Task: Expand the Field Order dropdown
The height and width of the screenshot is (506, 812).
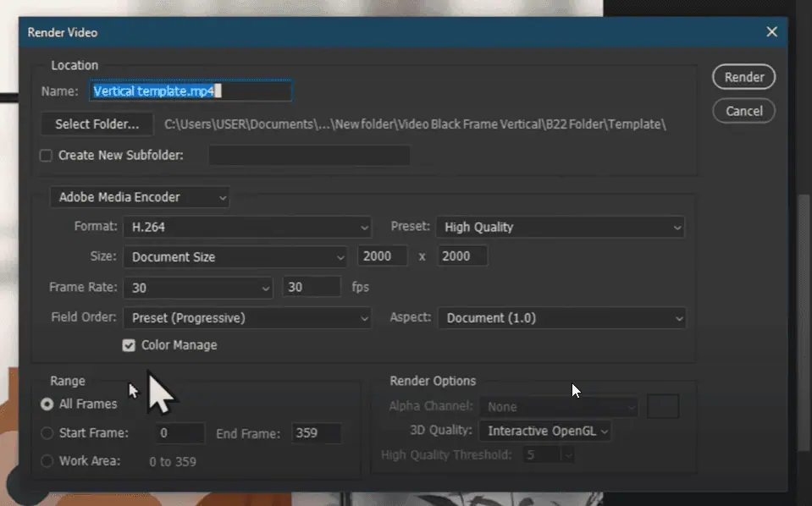Action: tap(246, 318)
